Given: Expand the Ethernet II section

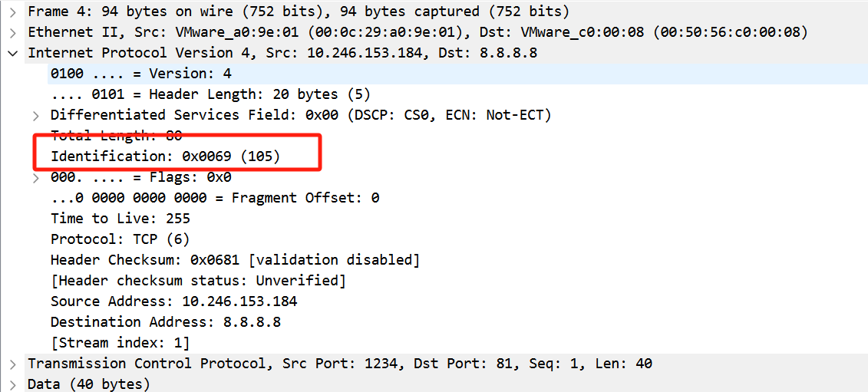Looking at the screenshot, I should pyautogui.click(x=12, y=32).
